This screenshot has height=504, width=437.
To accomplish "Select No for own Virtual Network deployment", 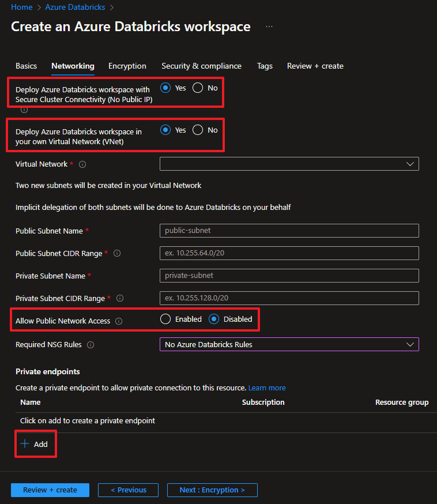I will (198, 130).
